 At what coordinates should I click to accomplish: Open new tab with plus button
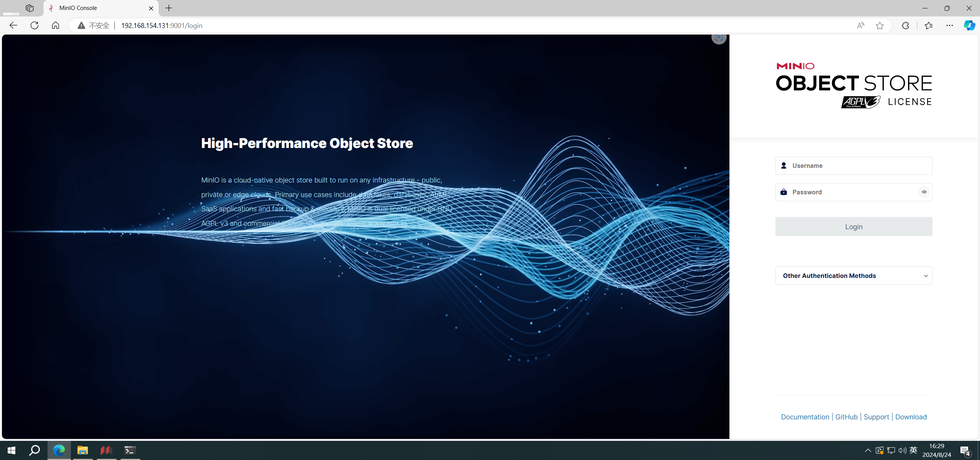(169, 8)
